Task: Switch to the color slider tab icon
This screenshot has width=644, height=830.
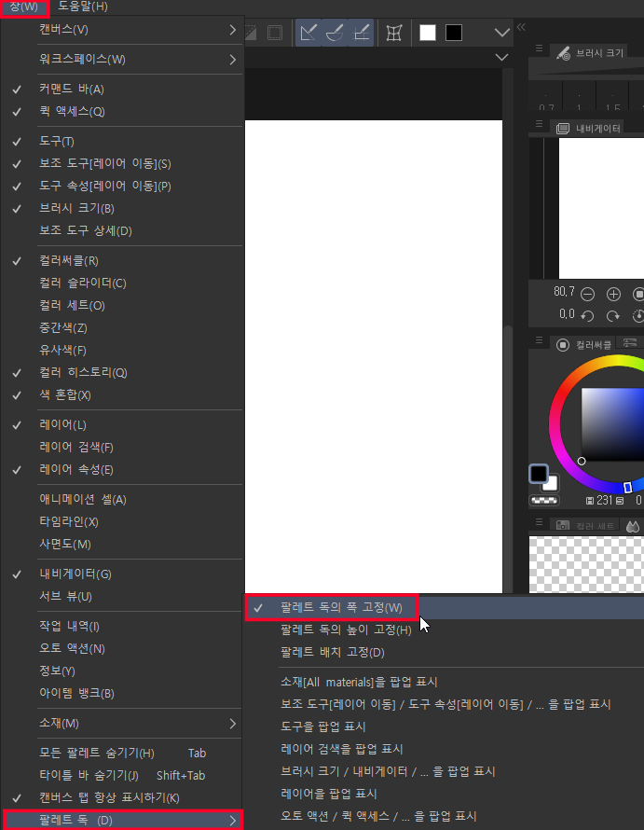Action: [630, 343]
